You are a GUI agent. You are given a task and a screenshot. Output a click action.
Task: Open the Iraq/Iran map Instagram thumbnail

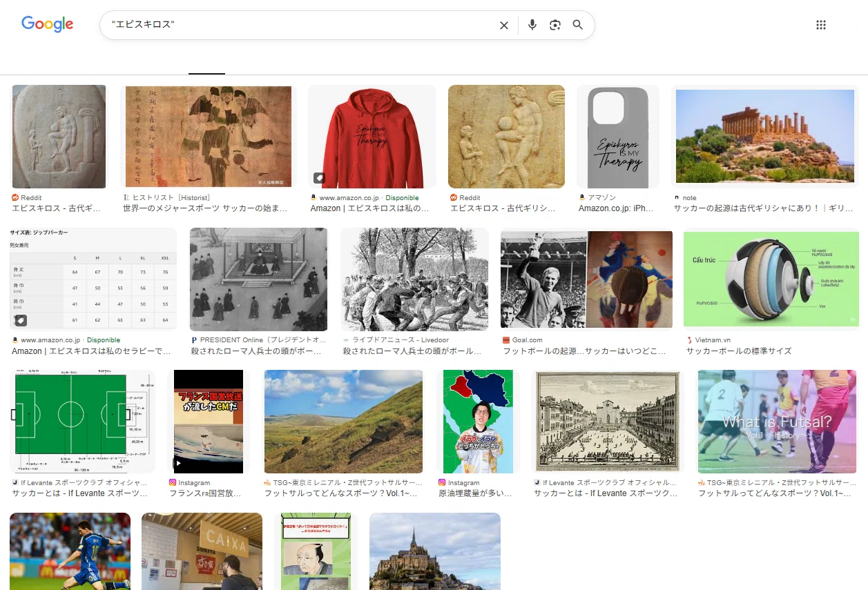[478, 422]
